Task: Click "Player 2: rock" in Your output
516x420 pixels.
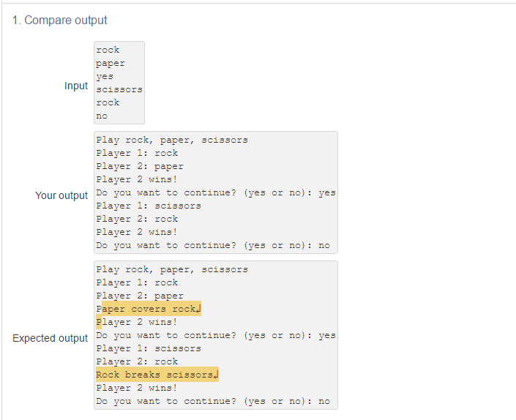Action: pyautogui.click(x=137, y=219)
